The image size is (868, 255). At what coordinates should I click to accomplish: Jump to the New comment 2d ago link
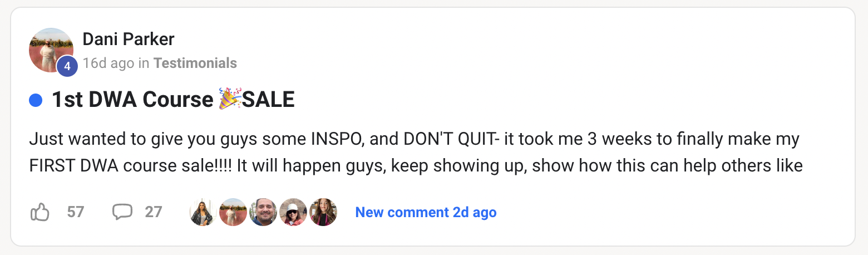coord(426,212)
